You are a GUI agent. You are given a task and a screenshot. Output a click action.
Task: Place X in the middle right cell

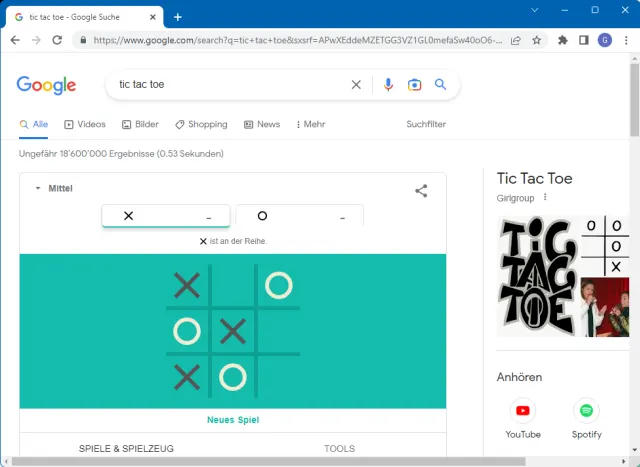[x=279, y=331]
